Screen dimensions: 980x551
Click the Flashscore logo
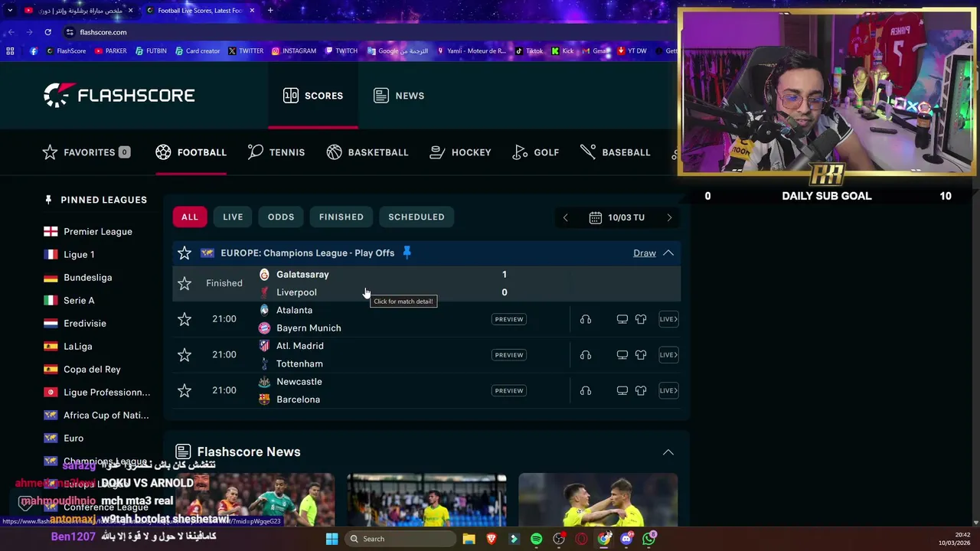tap(119, 96)
